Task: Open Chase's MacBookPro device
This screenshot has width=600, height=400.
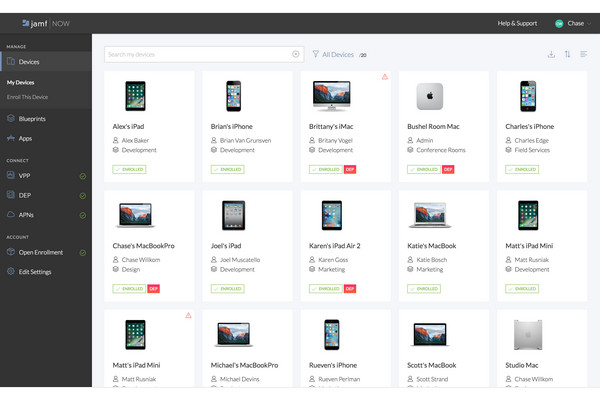Action: tap(149, 246)
